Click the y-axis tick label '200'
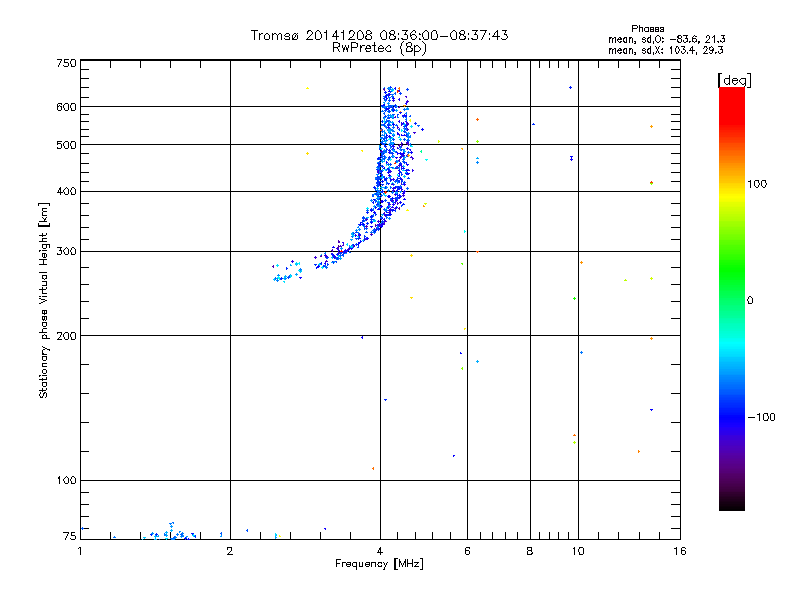Screen dimensions: 800x600 click(67, 336)
